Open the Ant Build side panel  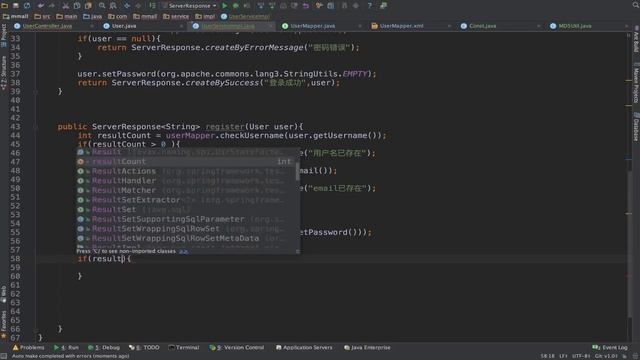[x=636, y=39]
